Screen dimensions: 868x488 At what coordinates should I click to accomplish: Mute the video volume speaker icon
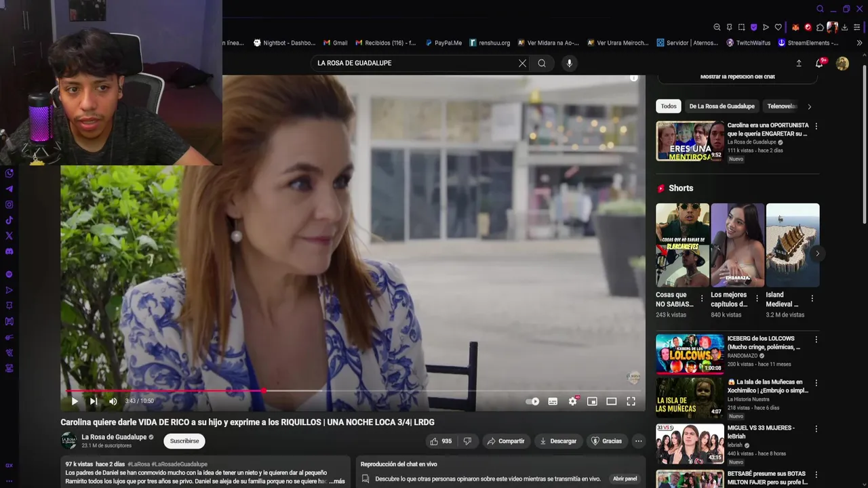pos(113,401)
